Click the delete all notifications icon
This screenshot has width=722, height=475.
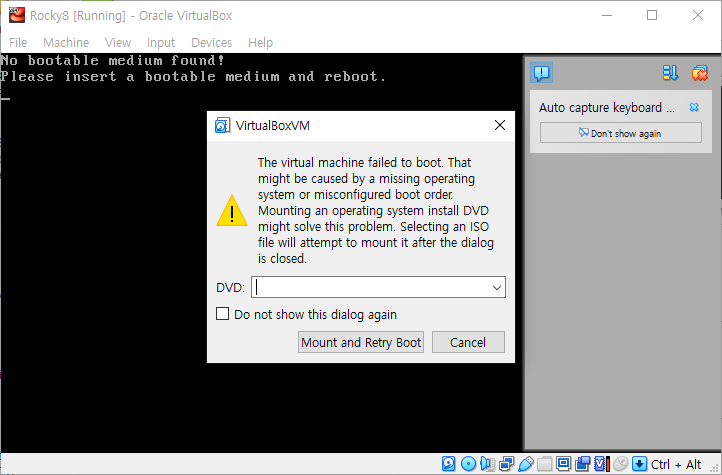tap(699, 73)
